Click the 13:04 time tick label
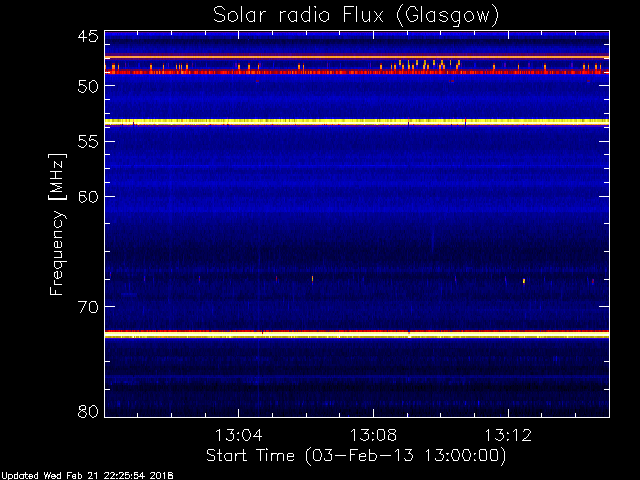 239,436
